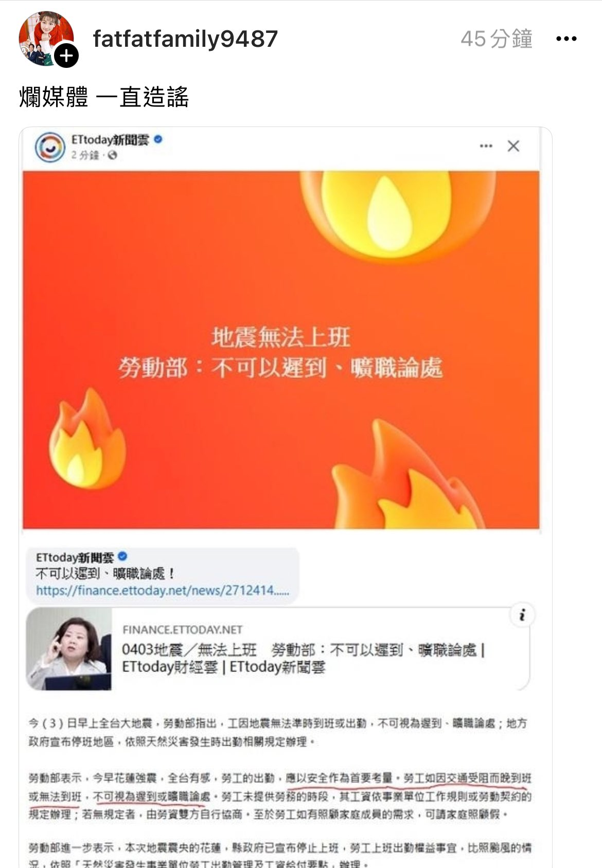The height and width of the screenshot is (868, 602).
Task: Open embedded post's three-dot menu
Action: pos(486,146)
